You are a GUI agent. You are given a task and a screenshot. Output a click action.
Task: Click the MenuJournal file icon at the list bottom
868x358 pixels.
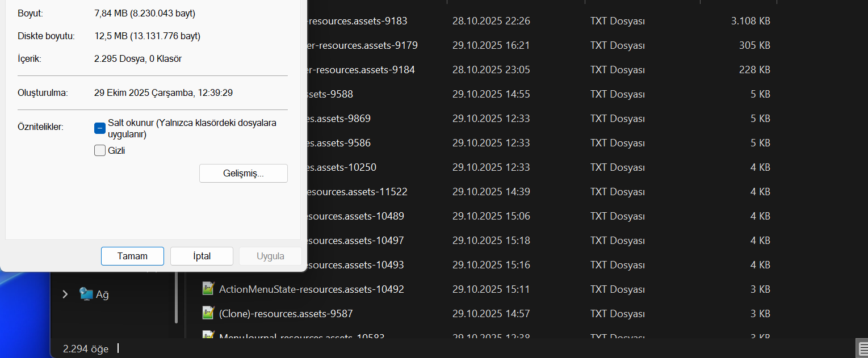click(x=208, y=335)
